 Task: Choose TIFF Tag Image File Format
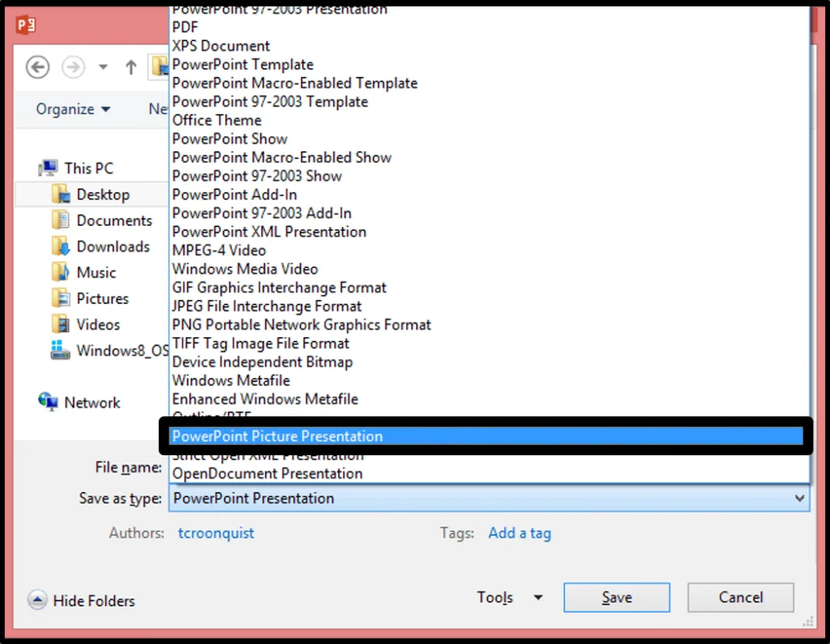489,343
